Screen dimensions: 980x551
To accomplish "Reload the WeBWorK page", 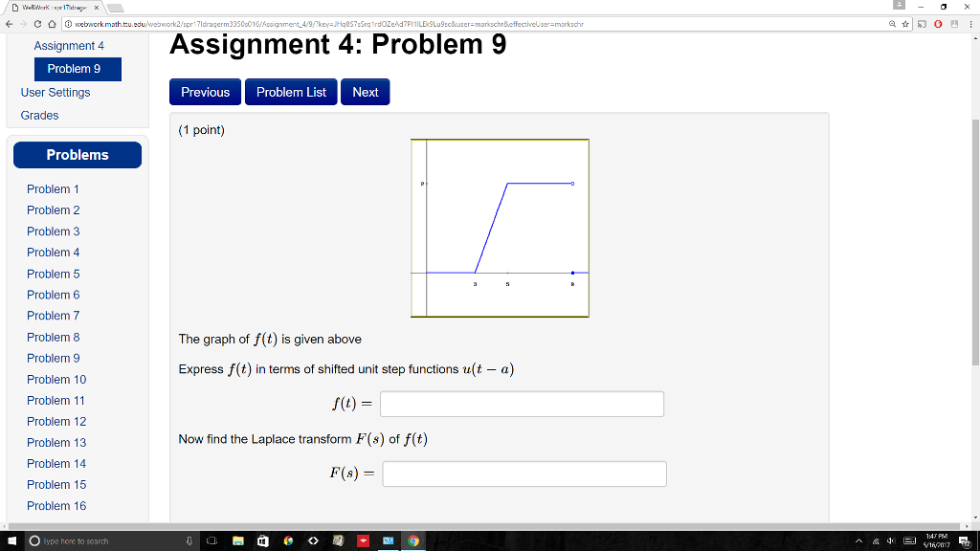I will point(37,24).
